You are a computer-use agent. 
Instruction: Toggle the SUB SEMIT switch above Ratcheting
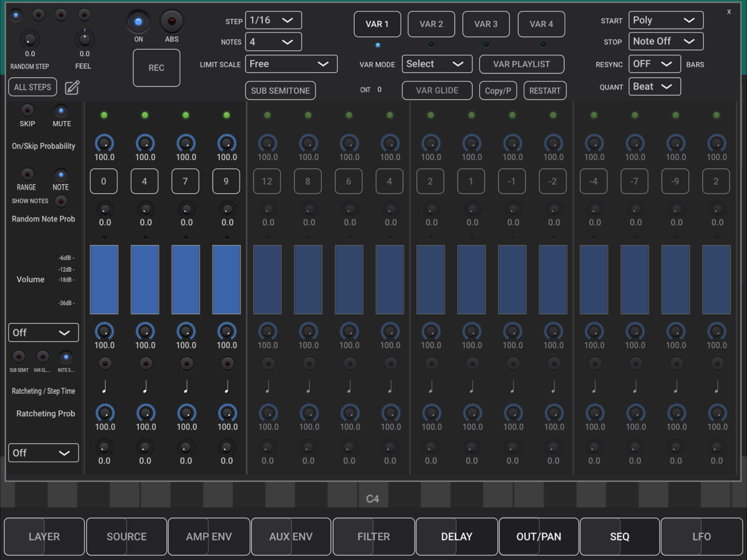(19, 356)
